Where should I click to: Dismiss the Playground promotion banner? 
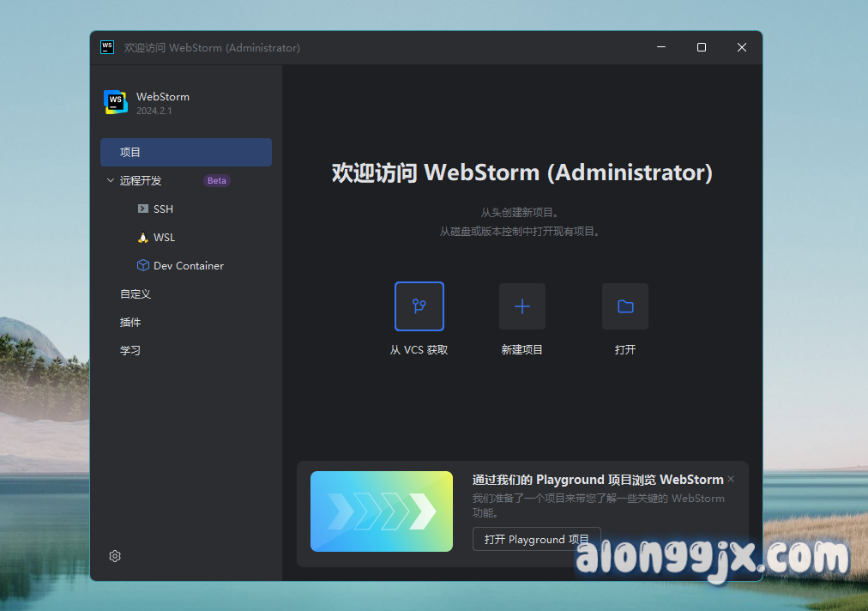[x=730, y=479]
